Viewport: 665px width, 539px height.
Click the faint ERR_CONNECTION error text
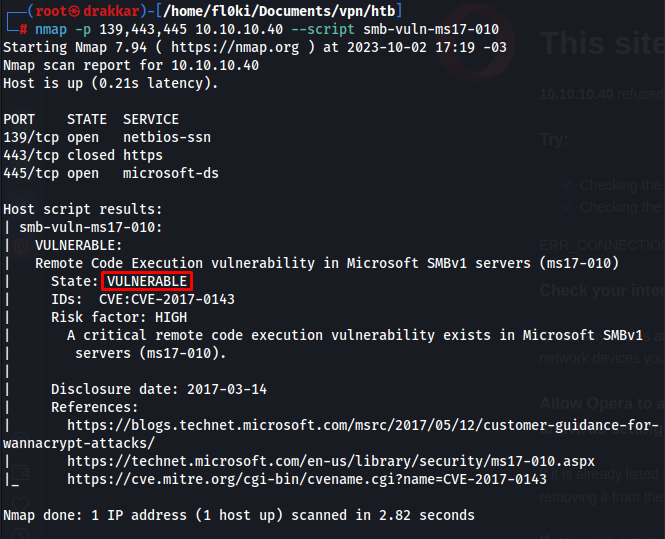pos(602,245)
